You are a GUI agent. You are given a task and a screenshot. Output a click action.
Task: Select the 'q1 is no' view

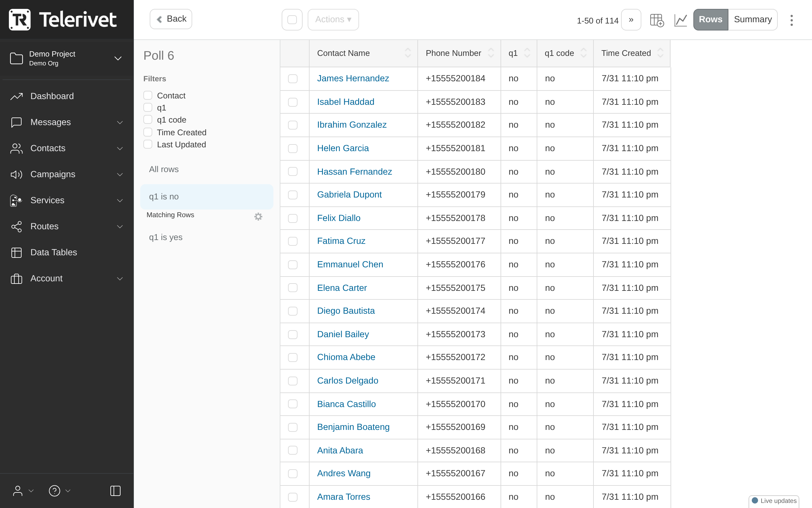click(x=207, y=197)
